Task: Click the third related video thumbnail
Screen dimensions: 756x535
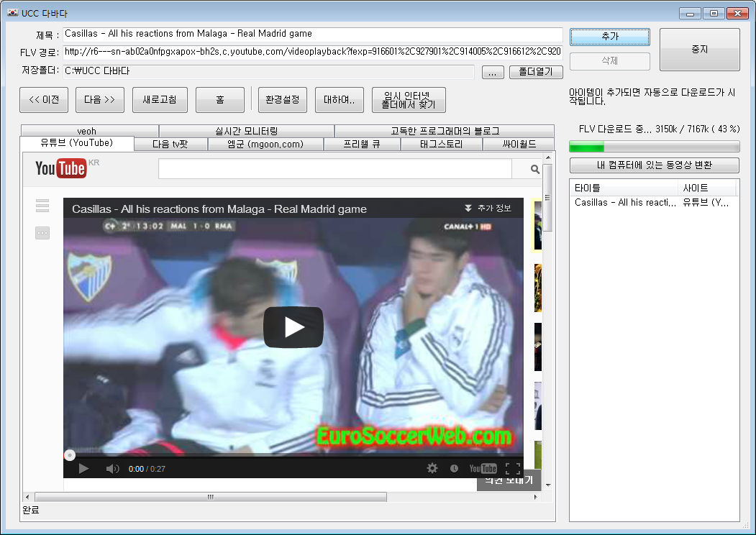Action: (537, 347)
